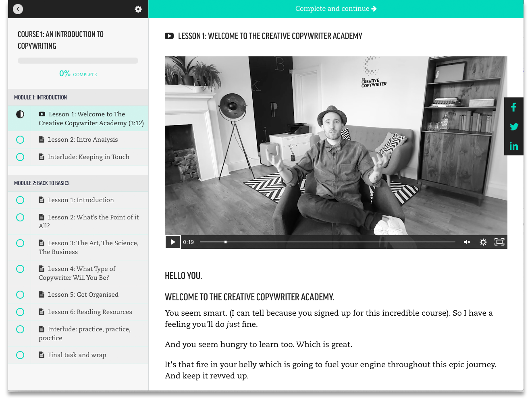Share the lesson on LinkedIn

tap(514, 146)
